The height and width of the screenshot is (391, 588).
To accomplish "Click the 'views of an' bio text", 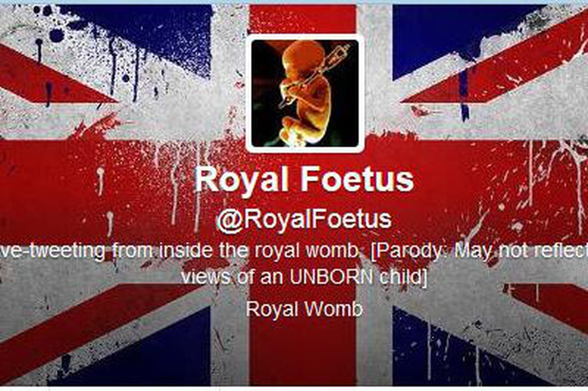I will (x=233, y=277).
